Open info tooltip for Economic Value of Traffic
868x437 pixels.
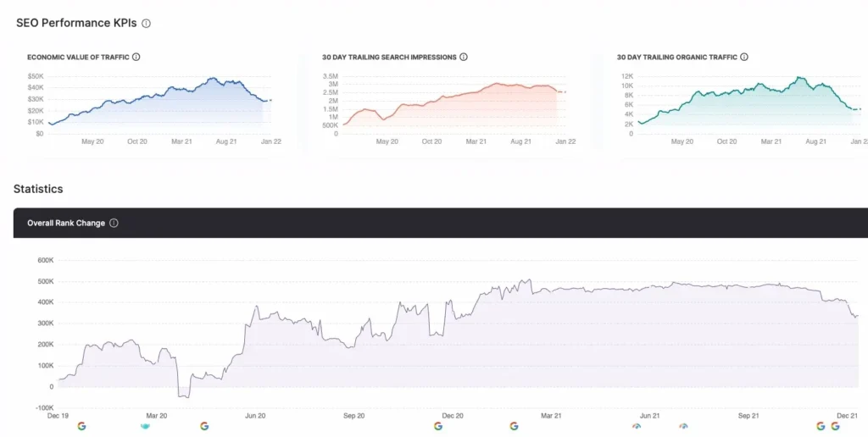[136, 58]
